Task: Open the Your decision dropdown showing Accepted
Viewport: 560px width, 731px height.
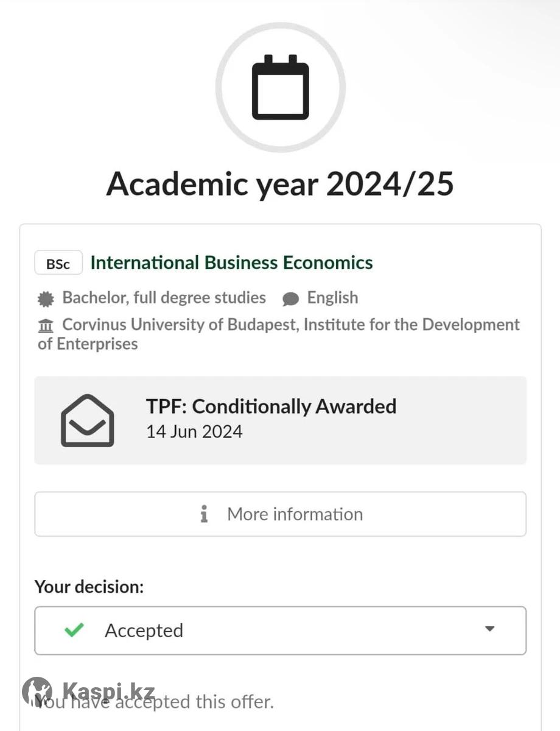Action: [x=280, y=630]
